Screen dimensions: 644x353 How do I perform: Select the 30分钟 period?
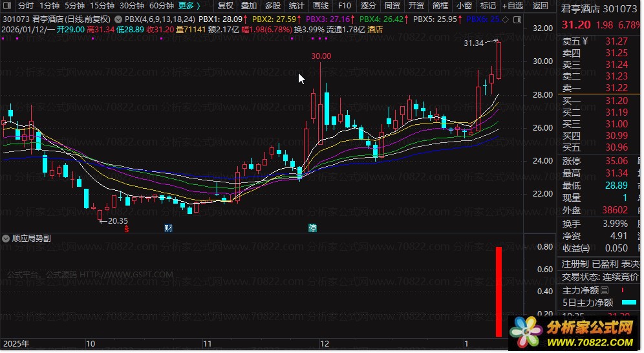131,6
